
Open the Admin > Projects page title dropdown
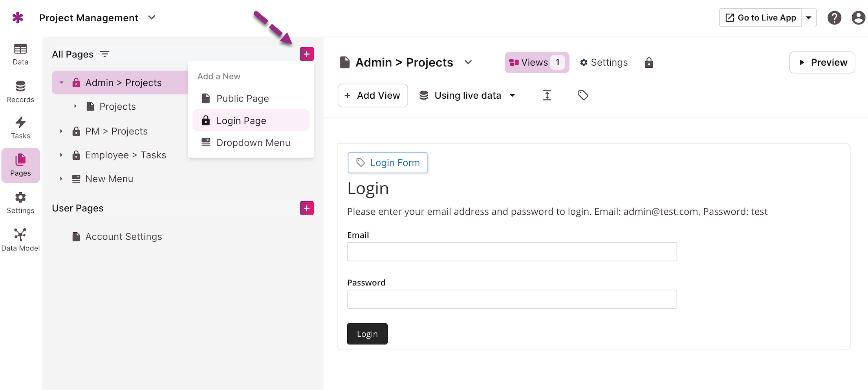coord(468,62)
